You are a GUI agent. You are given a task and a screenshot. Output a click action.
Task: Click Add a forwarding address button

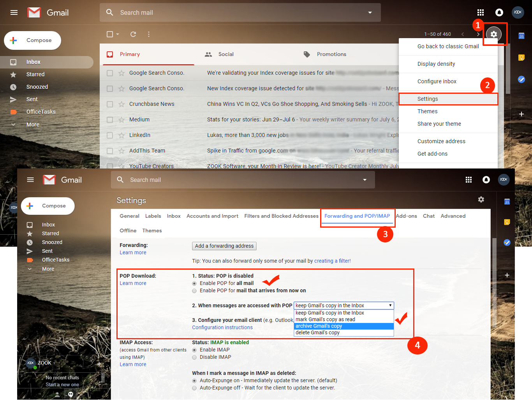pos(224,246)
